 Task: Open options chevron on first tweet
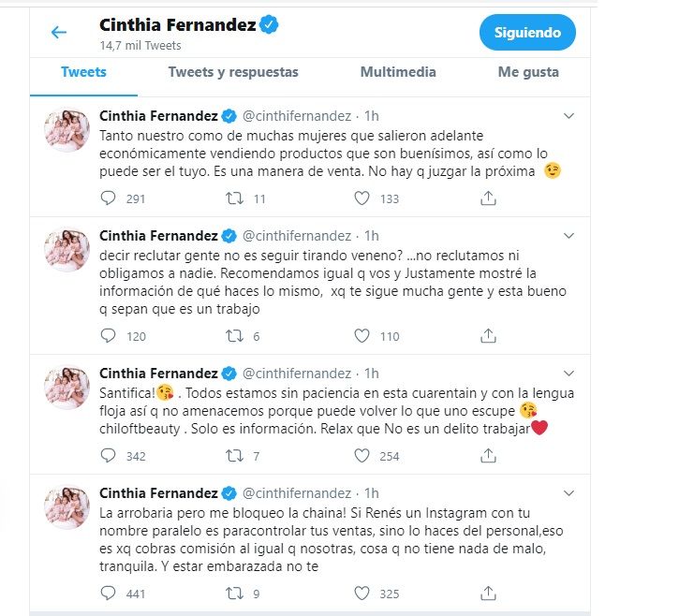(x=568, y=116)
